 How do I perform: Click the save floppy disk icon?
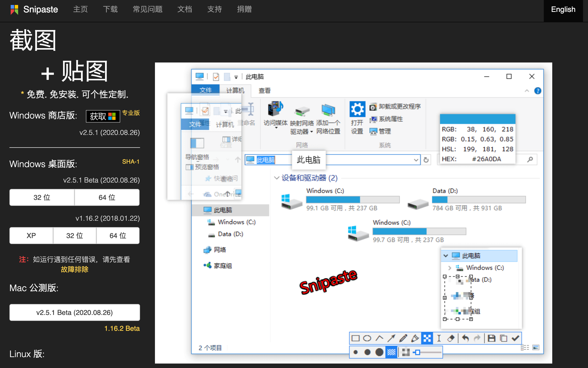pos(491,338)
